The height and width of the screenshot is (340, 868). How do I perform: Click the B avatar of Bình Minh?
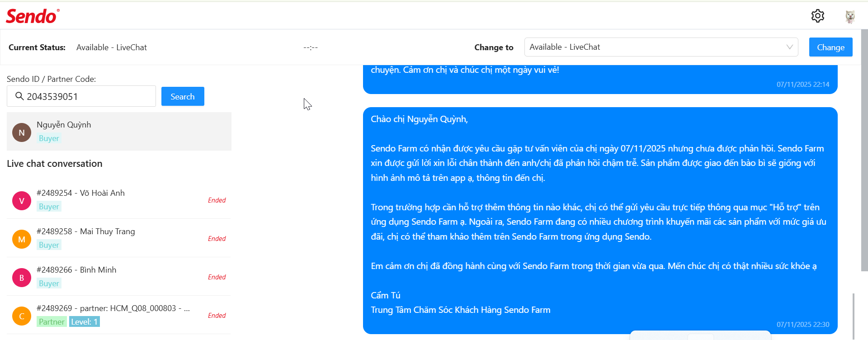[22, 278]
